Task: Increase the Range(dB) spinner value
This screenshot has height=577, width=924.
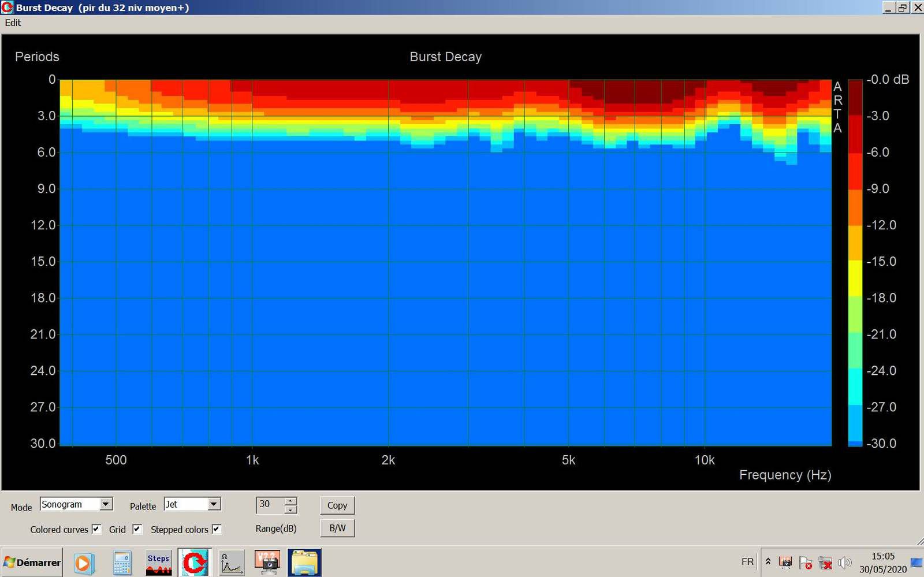Action: pos(290,501)
